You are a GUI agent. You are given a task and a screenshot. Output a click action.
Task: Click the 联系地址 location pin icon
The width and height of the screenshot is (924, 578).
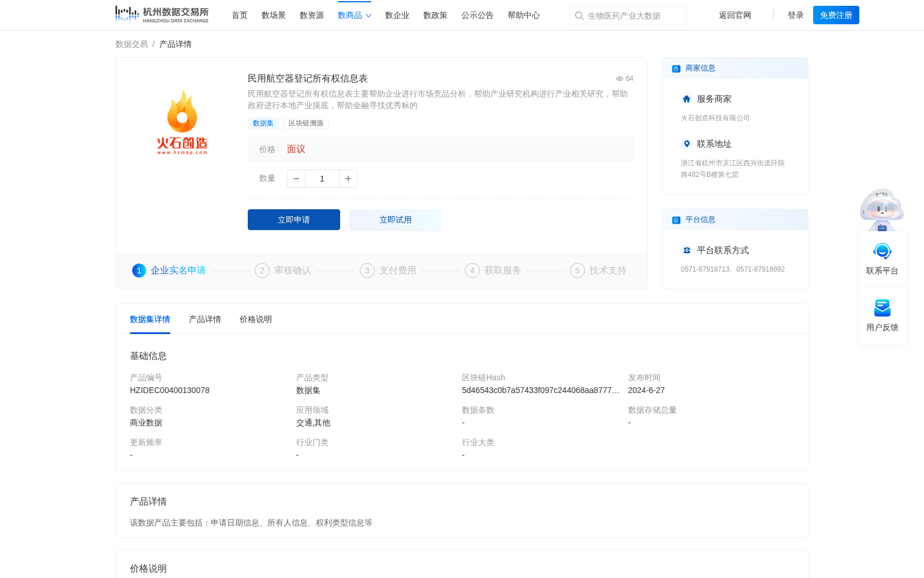(x=687, y=144)
